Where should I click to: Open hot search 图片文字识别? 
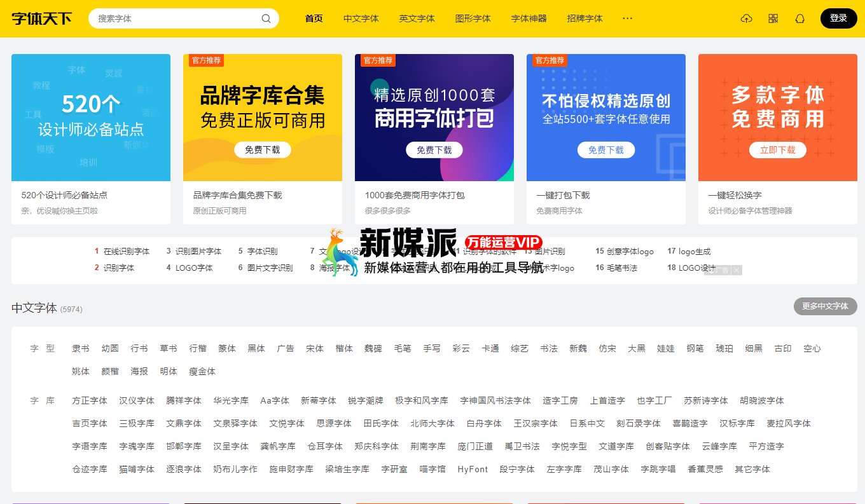click(x=270, y=268)
